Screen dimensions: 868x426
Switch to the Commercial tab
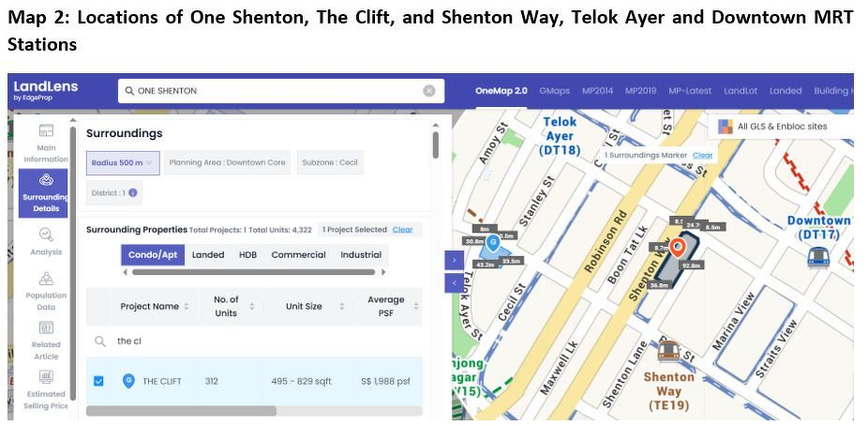pyautogui.click(x=298, y=254)
